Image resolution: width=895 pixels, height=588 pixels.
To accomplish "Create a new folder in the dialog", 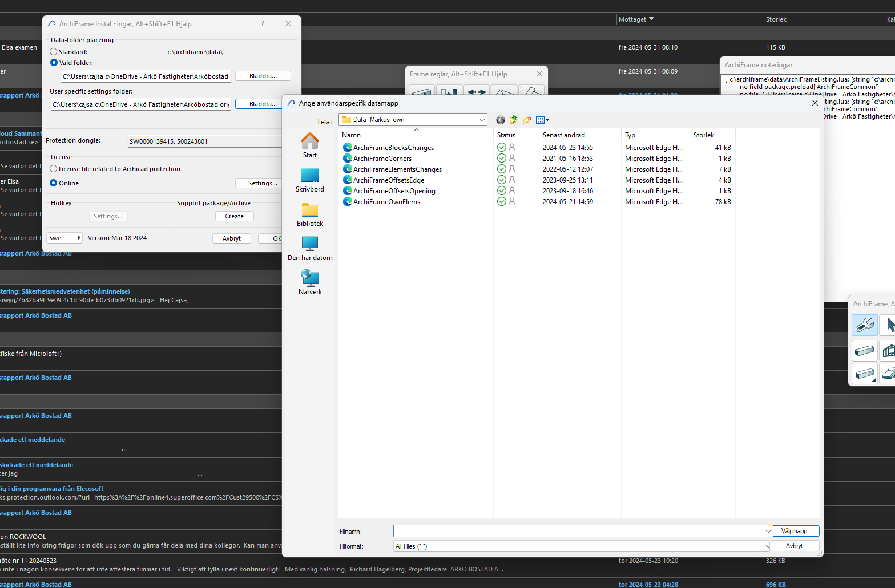I will coord(526,120).
